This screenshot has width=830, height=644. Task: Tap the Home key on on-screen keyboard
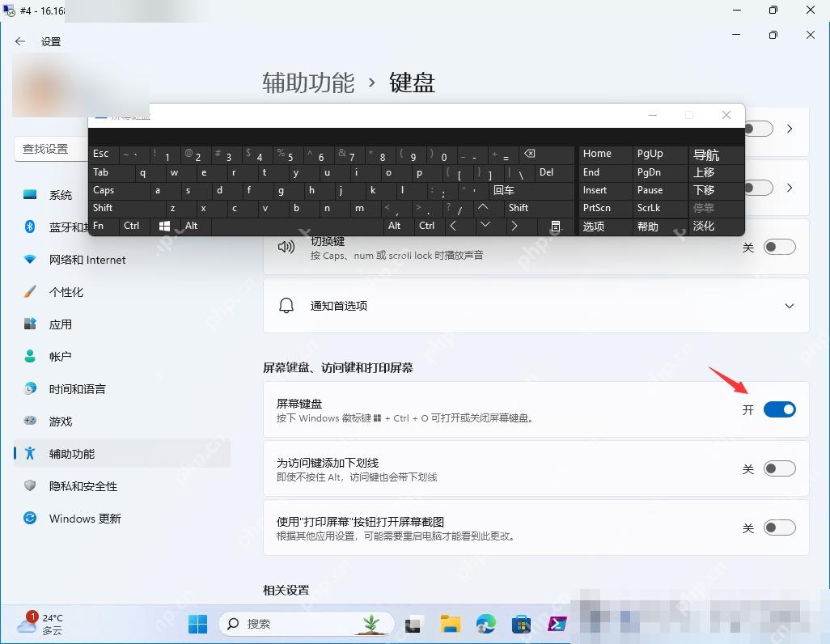click(605, 154)
